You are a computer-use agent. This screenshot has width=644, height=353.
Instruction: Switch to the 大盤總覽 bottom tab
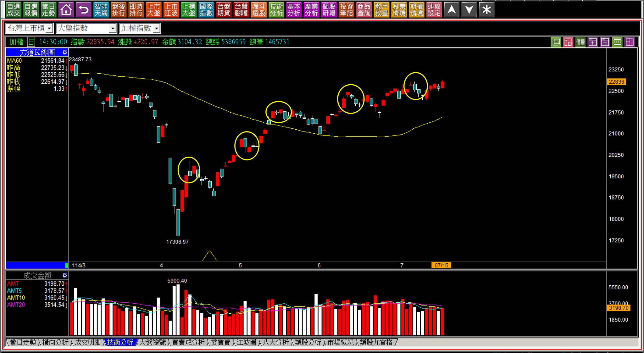pyautogui.click(x=153, y=342)
